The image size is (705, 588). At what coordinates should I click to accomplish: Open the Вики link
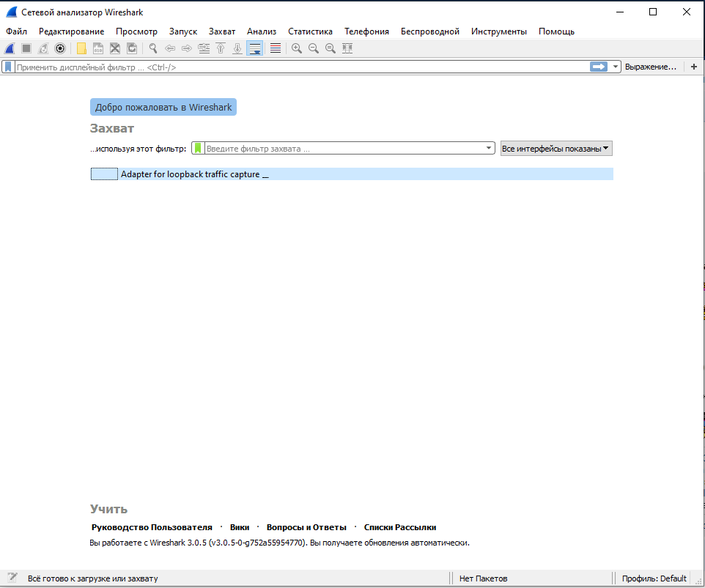240,527
